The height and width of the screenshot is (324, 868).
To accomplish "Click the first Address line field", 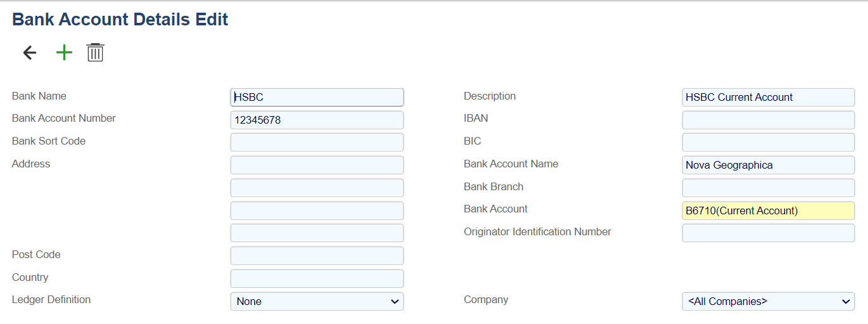I will pyautogui.click(x=317, y=165).
